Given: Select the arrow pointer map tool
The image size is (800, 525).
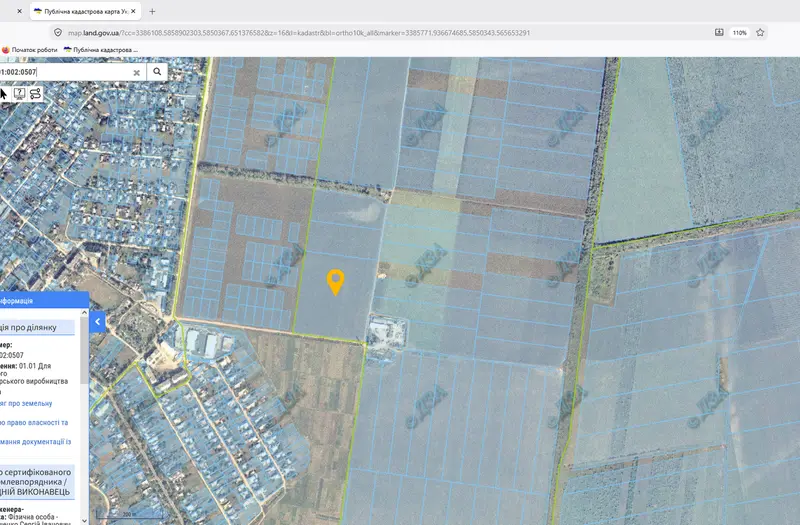Looking at the screenshot, I should point(4,94).
